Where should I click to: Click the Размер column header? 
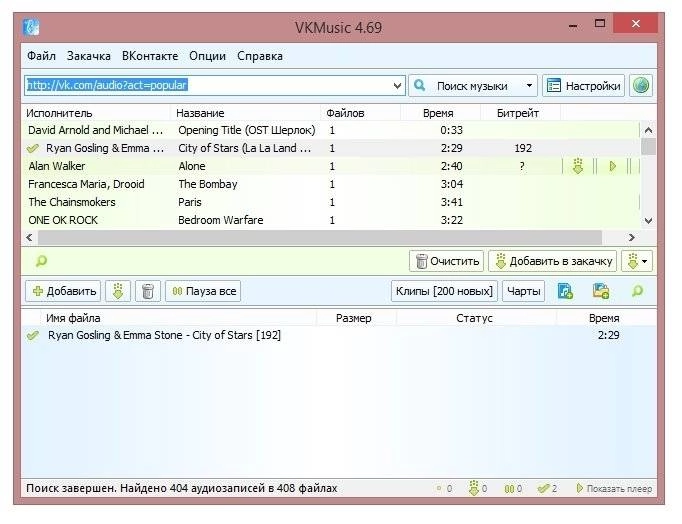(354, 318)
